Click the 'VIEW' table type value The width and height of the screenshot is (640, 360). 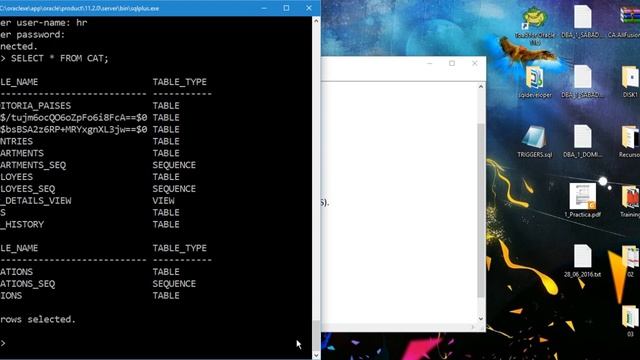pyautogui.click(x=163, y=201)
